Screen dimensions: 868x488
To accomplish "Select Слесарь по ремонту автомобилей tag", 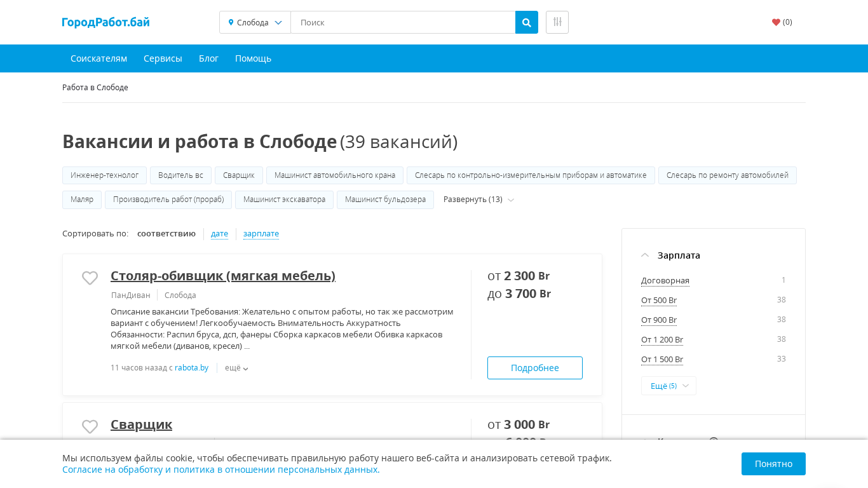I will tap(728, 175).
